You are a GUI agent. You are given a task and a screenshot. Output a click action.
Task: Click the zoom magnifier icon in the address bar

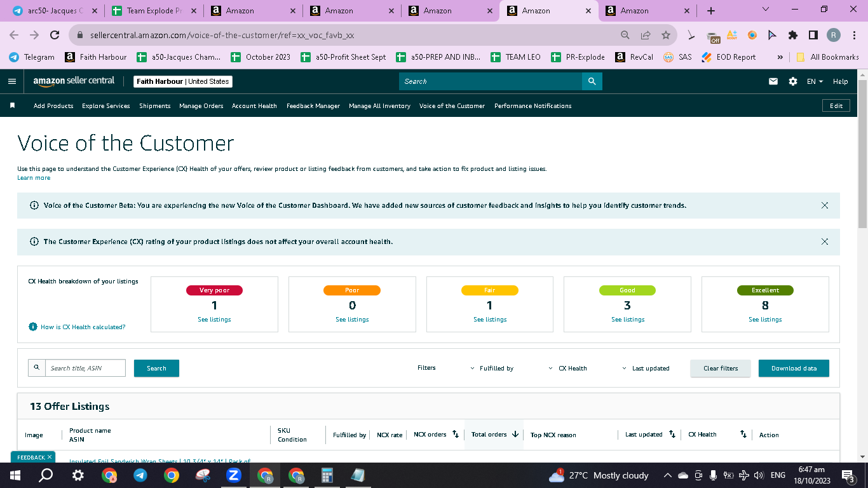(x=625, y=36)
